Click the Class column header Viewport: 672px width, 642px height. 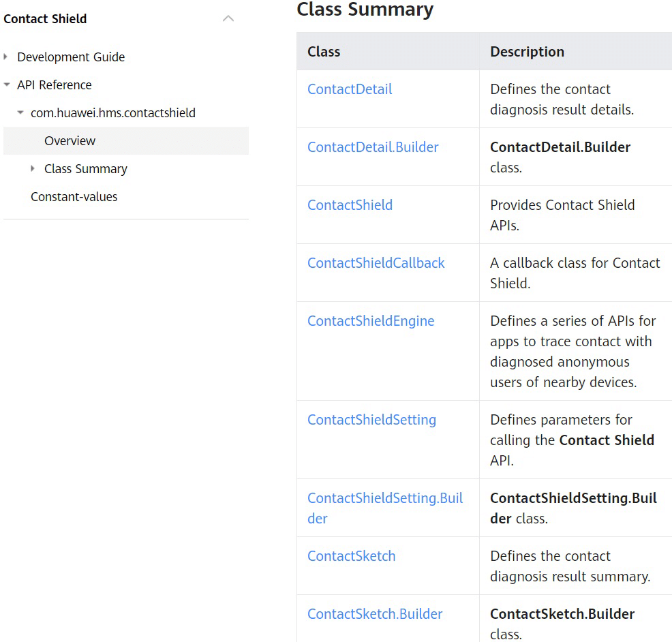[x=322, y=51]
